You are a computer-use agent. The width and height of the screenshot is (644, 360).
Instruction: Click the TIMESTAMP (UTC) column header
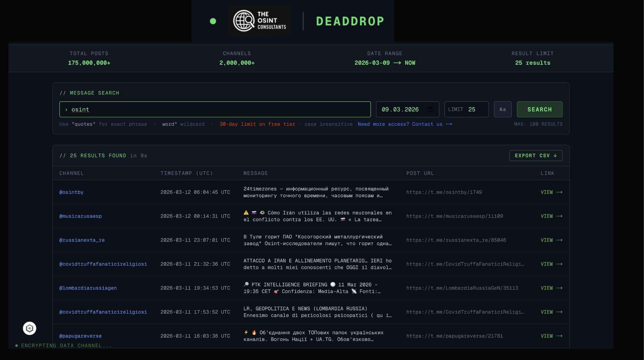[x=186, y=173]
